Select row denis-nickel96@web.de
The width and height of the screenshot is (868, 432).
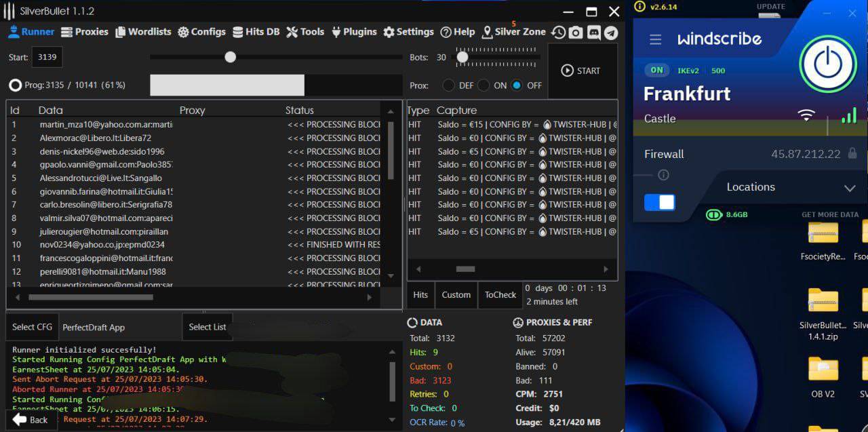(x=194, y=151)
